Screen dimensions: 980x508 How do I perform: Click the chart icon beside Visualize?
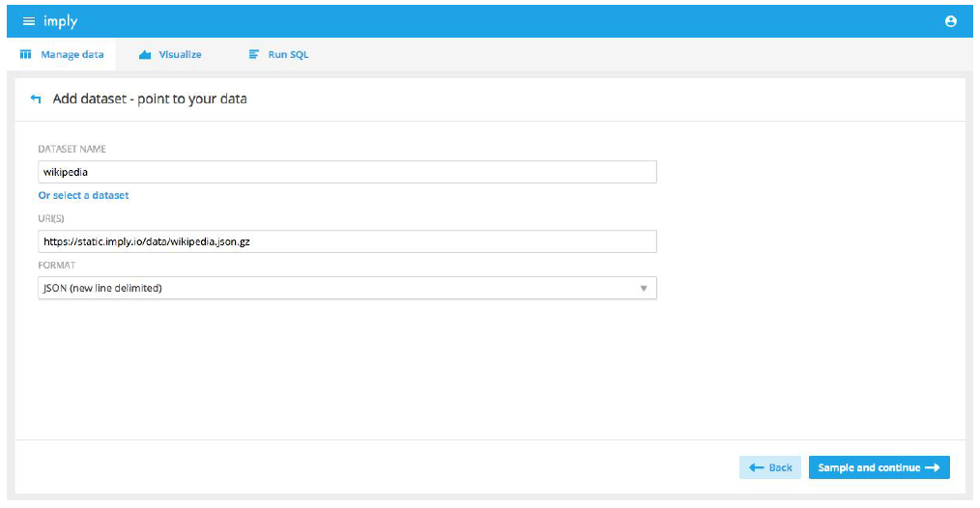pos(146,55)
